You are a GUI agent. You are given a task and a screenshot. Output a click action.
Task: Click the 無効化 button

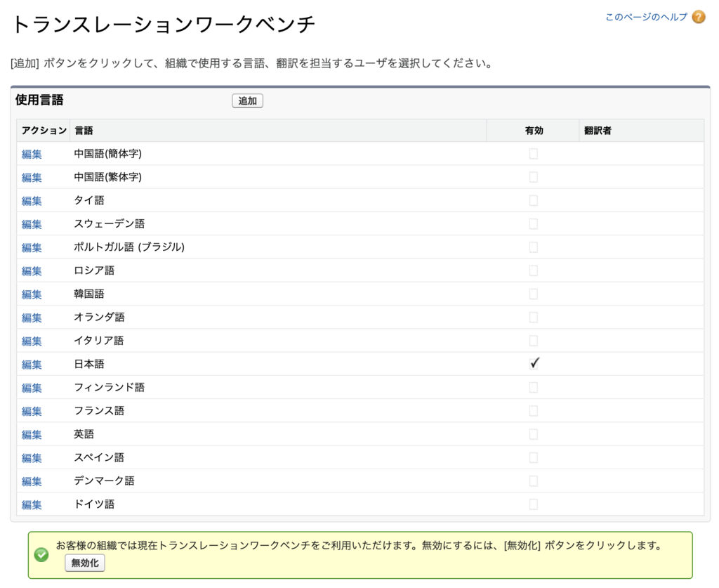coord(84,563)
